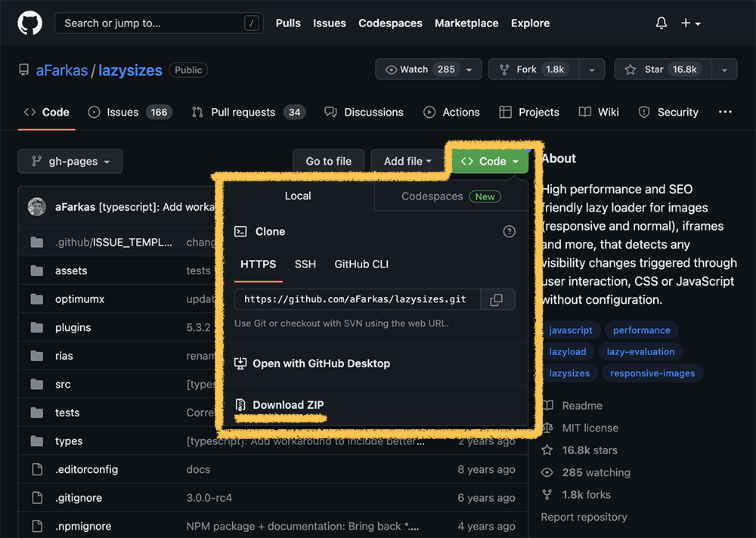Open the gh-pages branch selector
This screenshot has width=756, height=538.
tap(70, 161)
